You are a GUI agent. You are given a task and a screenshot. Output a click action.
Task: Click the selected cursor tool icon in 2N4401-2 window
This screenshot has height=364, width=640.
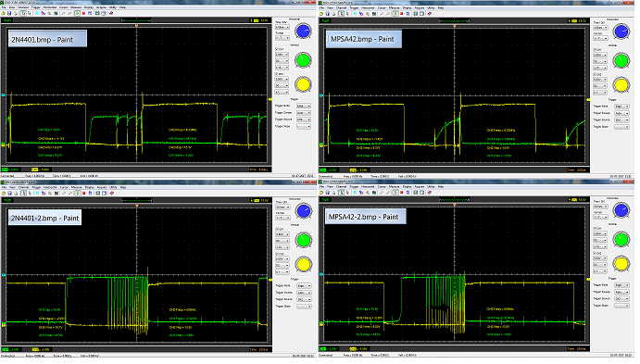(x=24, y=193)
